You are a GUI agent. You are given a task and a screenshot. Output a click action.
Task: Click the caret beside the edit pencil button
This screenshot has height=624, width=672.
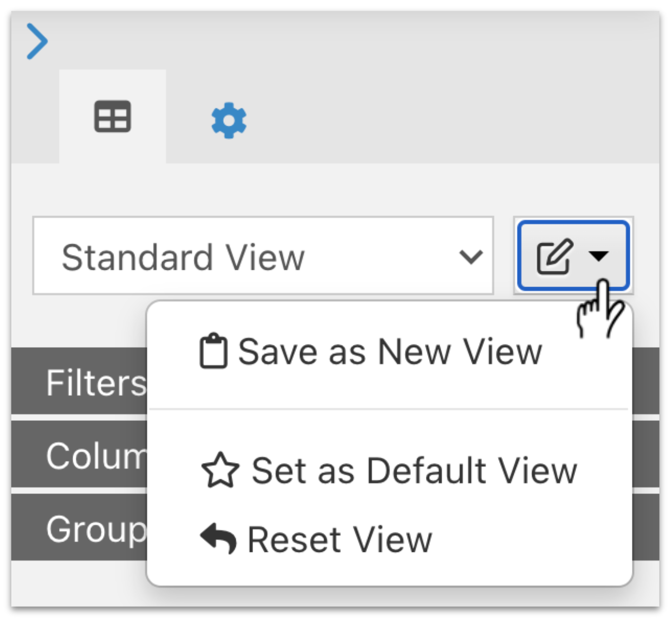click(x=599, y=256)
